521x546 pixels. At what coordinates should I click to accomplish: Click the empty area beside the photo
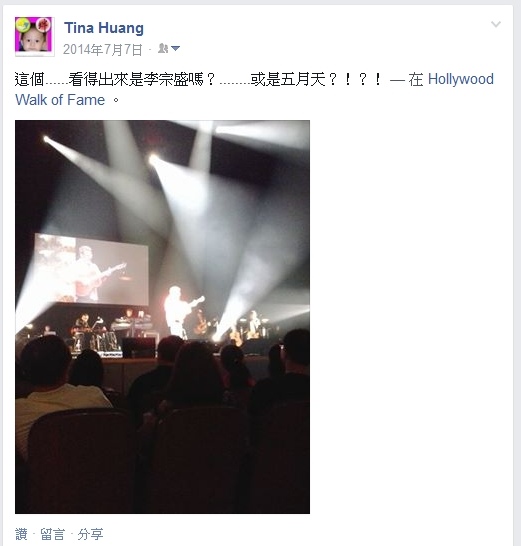click(x=411, y=317)
